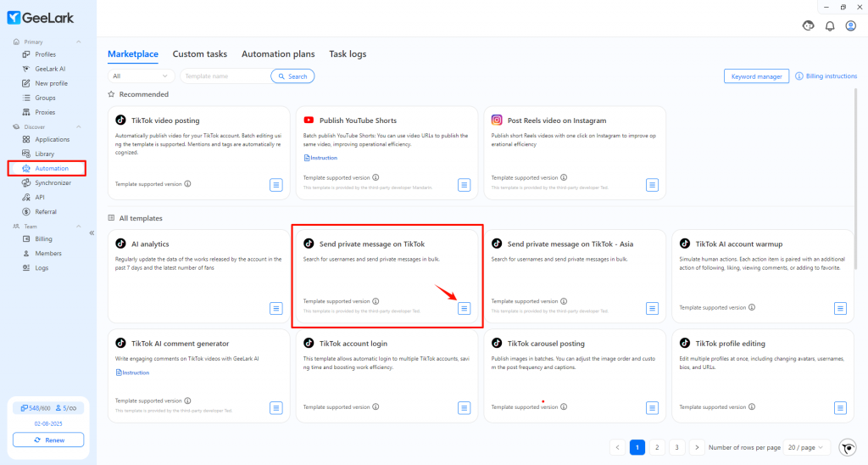This screenshot has height=465, width=868.
Task: Open details icon on Publish YouTube Shorts card
Action: [x=464, y=185]
